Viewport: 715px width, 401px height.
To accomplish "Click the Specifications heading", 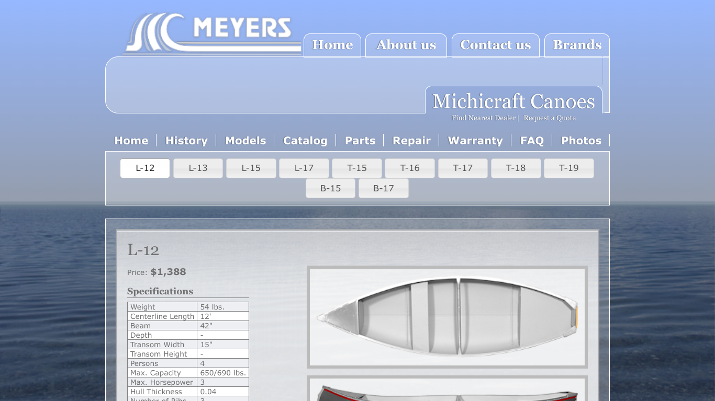I will click(x=160, y=291).
